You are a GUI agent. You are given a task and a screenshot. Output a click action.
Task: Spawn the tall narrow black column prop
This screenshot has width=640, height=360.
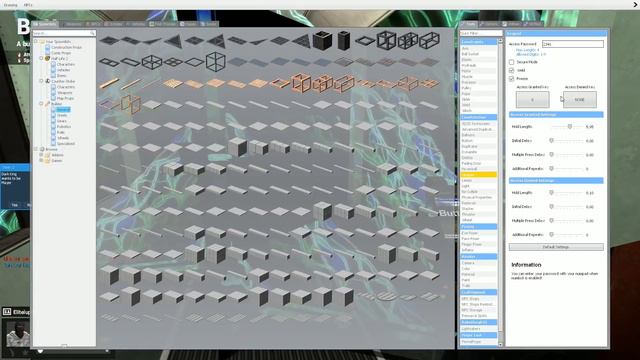pyautogui.click(x=344, y=41)
